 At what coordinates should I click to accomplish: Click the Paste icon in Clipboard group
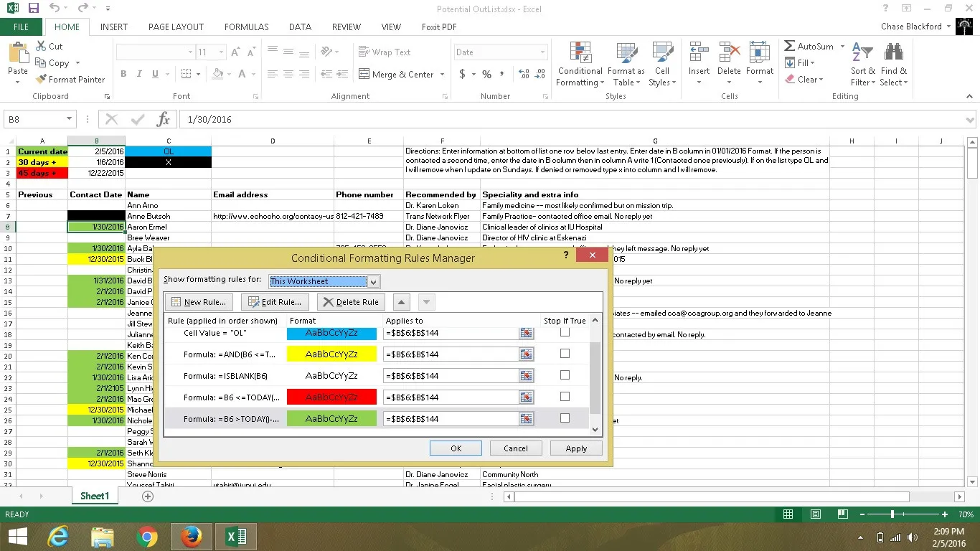(x=18, y=53)
